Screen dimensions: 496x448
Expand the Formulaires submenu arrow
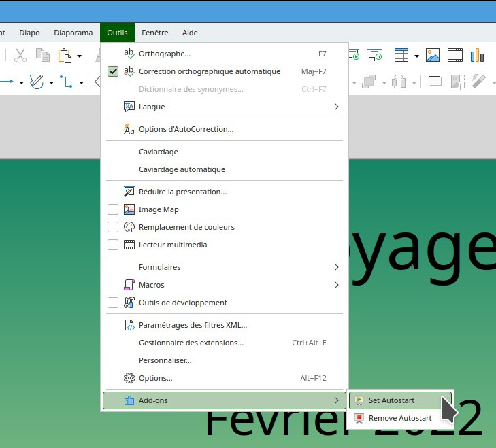click(336, 267)
